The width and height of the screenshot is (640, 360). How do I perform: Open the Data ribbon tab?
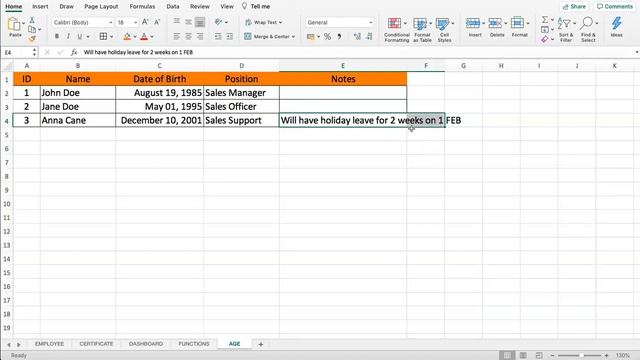coord(173,7)
